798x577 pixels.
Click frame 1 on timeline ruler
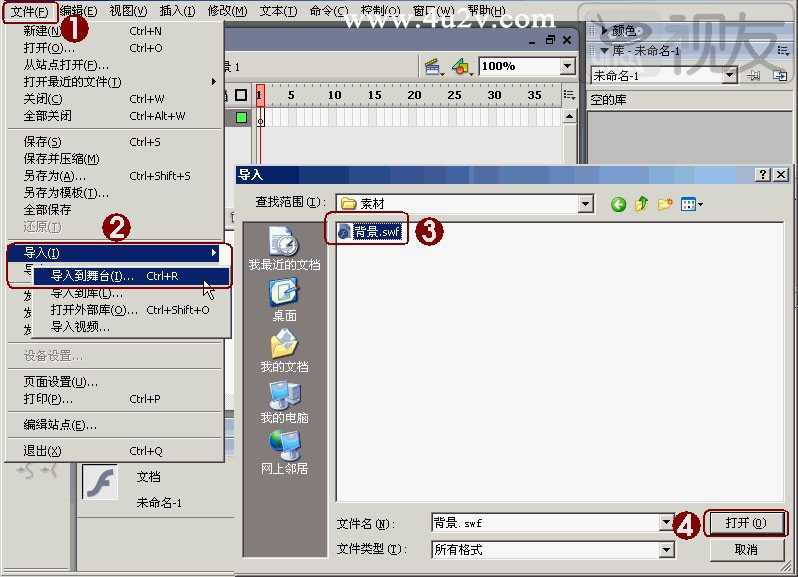(x=260, y=95)
